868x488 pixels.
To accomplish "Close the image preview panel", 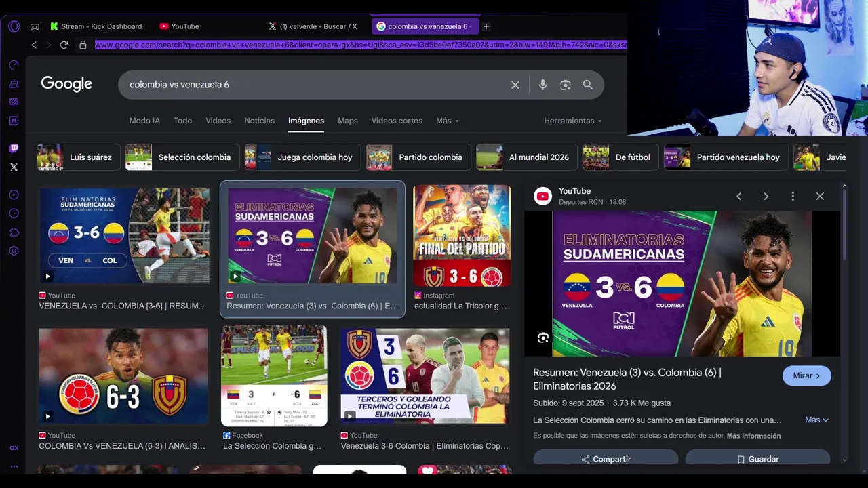I will tap(820, 196).
